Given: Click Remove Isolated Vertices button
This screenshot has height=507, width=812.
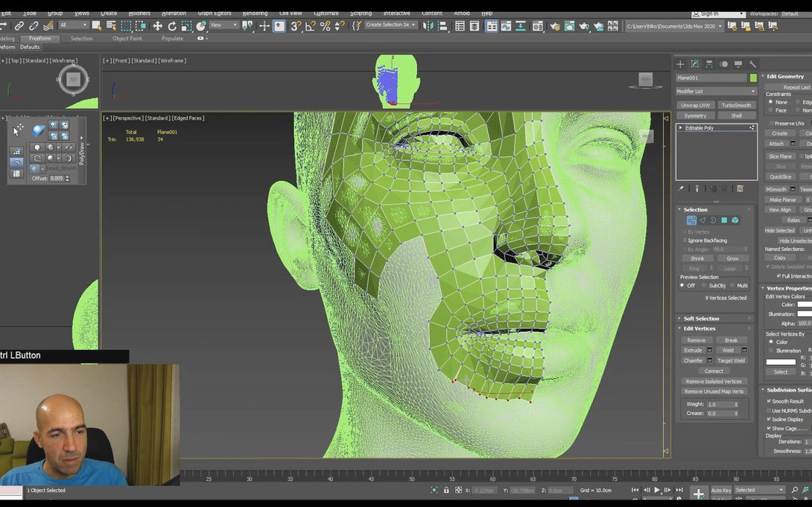Looking at the screenshot, I should (x=714, y=381).
